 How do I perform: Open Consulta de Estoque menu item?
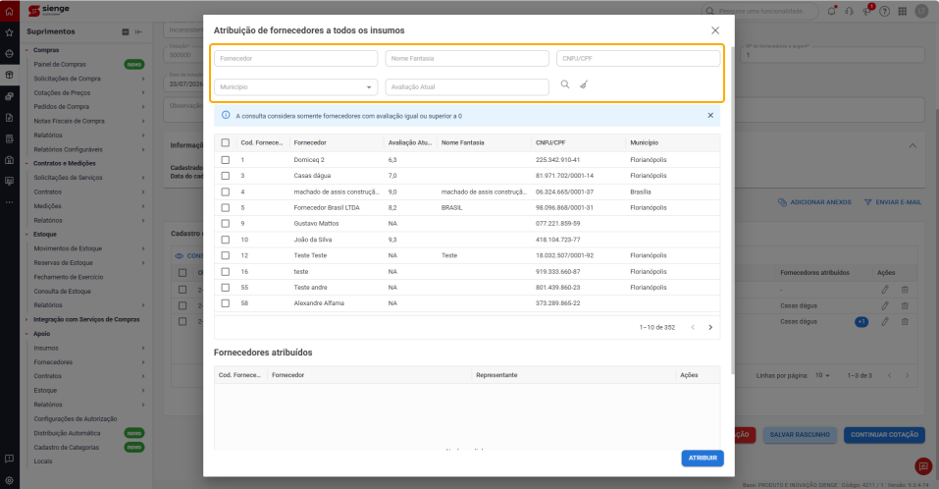(62, 291)
